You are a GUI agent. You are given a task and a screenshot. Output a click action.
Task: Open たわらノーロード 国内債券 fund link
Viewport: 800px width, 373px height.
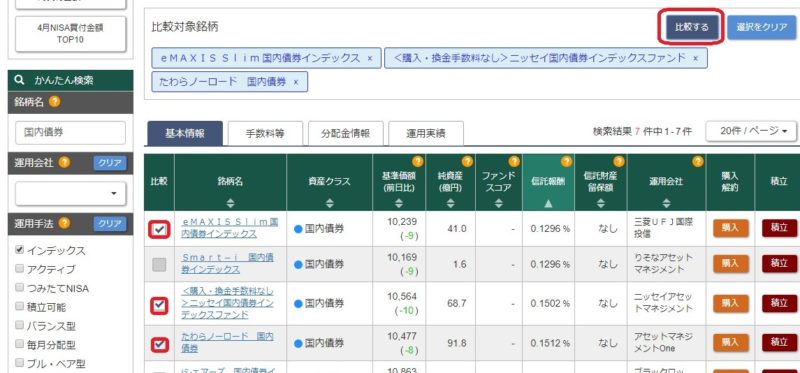tap(228, 342)
